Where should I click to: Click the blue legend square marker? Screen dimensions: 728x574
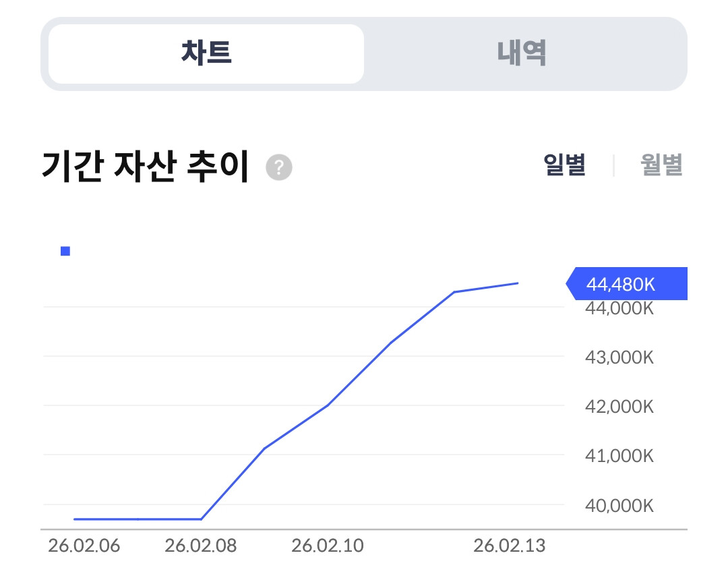[65, 252]
